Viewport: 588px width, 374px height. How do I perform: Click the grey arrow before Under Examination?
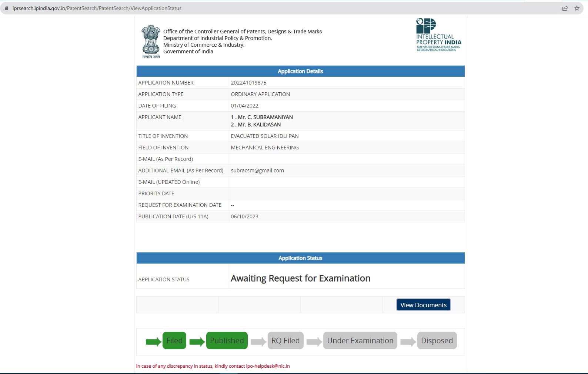314,341
